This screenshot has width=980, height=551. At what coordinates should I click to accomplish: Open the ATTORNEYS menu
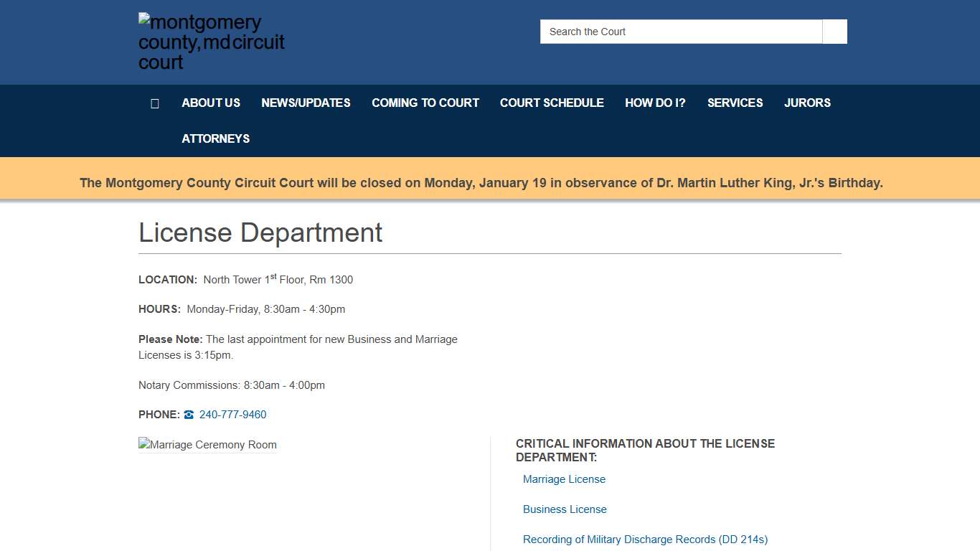[215, 138]
